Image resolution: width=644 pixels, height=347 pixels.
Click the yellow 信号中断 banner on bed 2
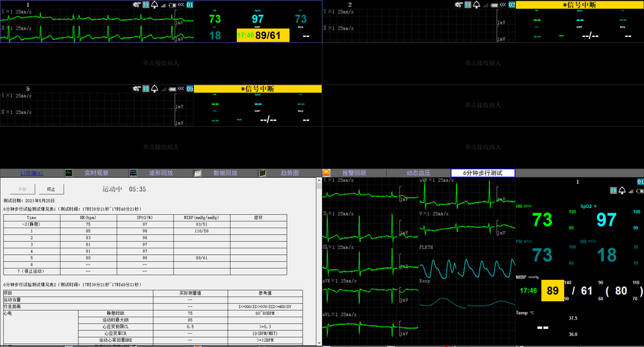[580, 5]
